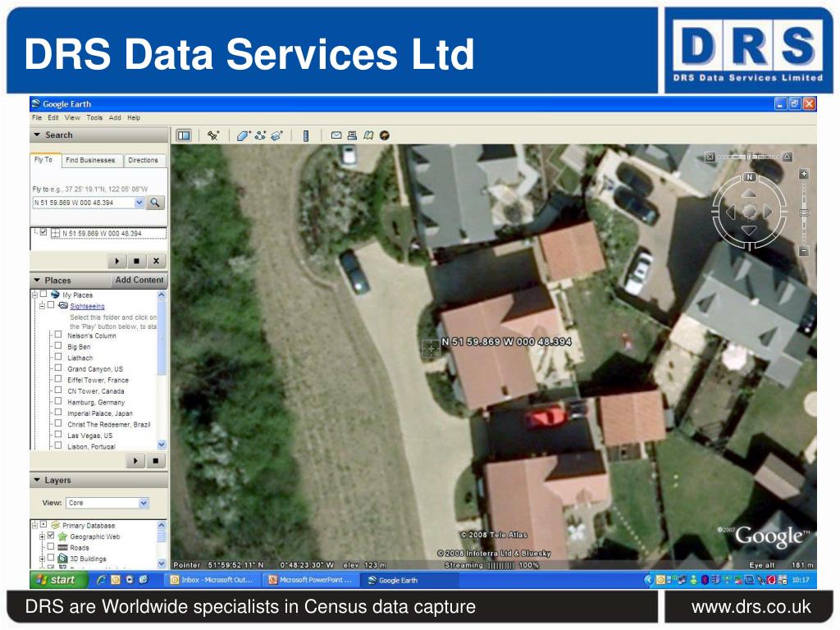Open the Edit menu
Image resolution: width=840 pixels, height=630 pixels.
(x=53, y=118)
